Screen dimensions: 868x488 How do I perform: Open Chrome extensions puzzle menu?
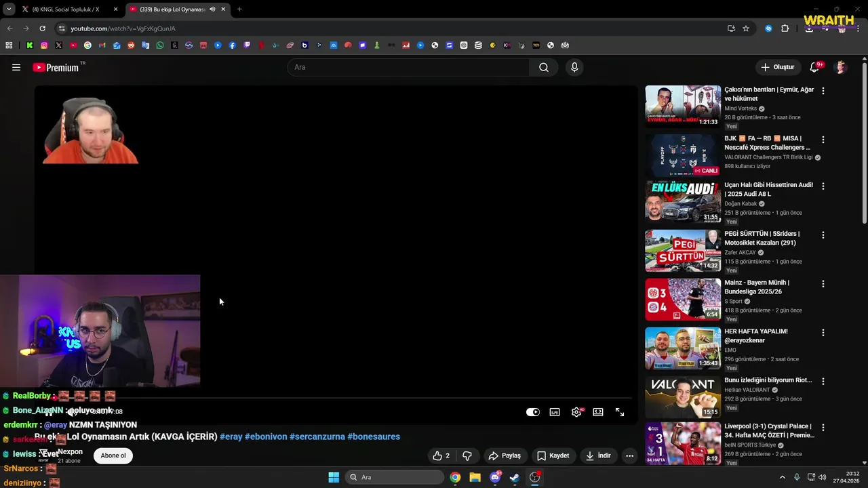(785, 28)
